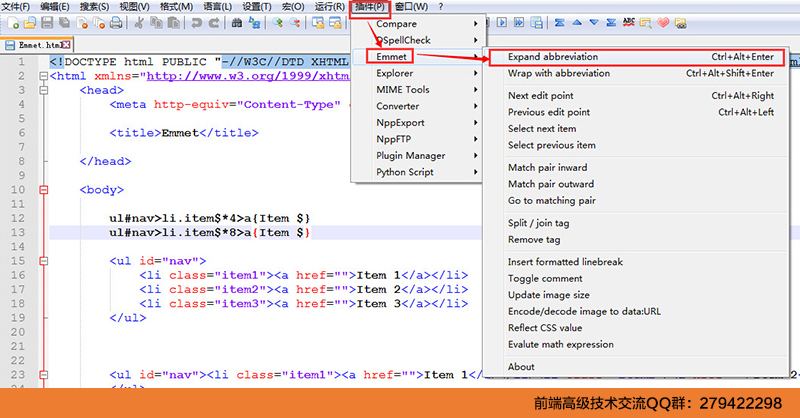Expand the Explorer plugin submenu
800x418 pixels.
(x=417, y=73)
